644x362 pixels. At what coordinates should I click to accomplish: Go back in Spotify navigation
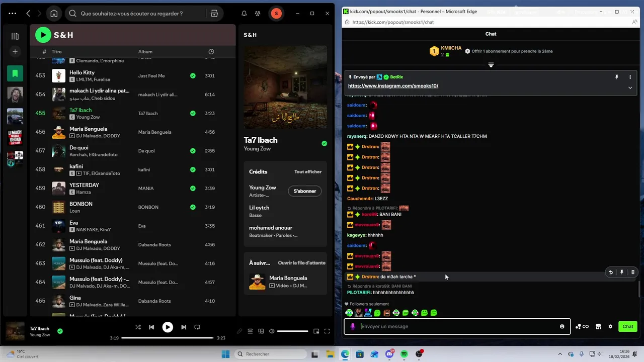(28, 14)
